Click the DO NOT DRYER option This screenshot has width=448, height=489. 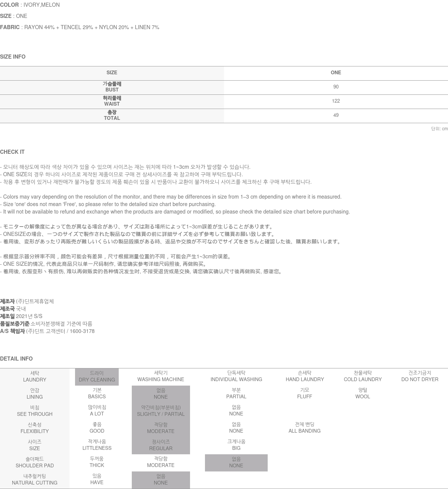tap(420, 376)
